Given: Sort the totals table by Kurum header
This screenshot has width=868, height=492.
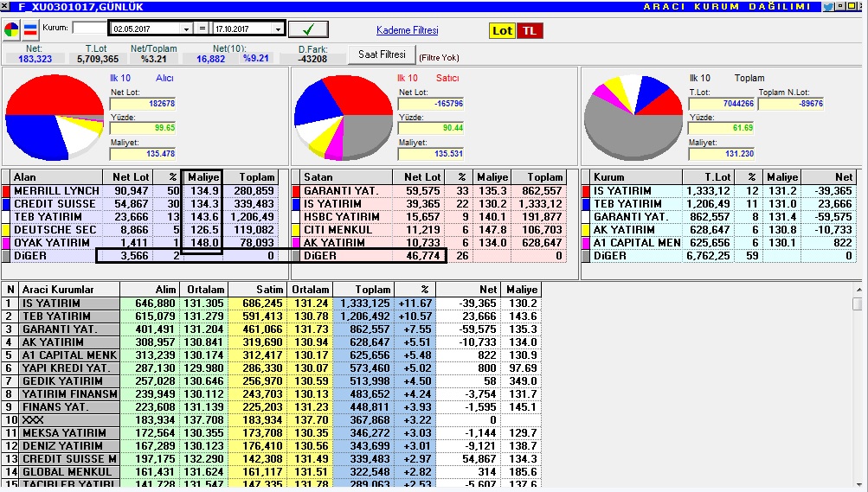Looking at the screenshot, I should point(637,177).
